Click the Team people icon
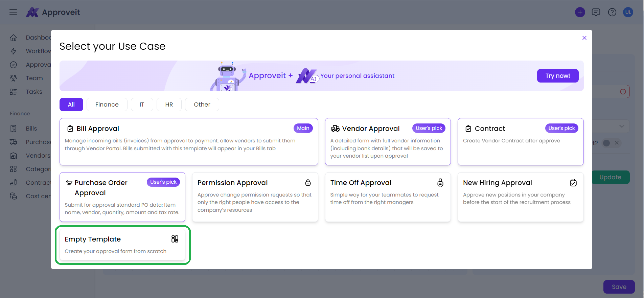 point(13,78)
